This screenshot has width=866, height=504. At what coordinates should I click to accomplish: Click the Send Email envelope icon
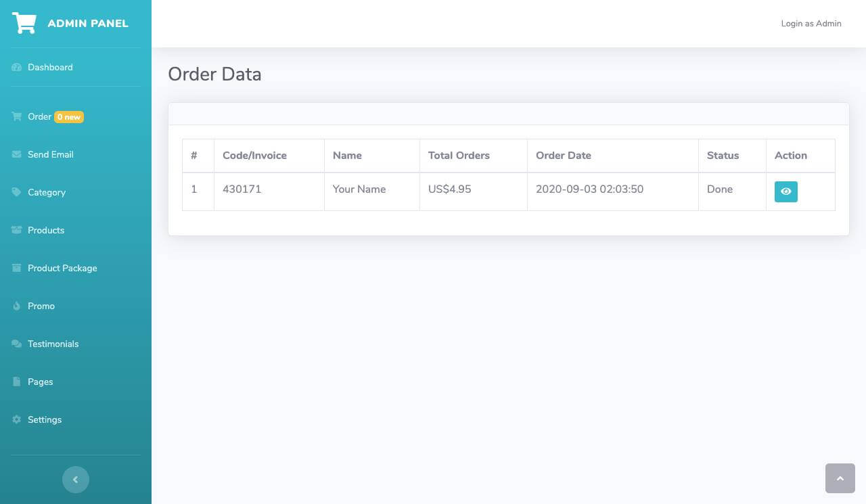click(17, 154)
